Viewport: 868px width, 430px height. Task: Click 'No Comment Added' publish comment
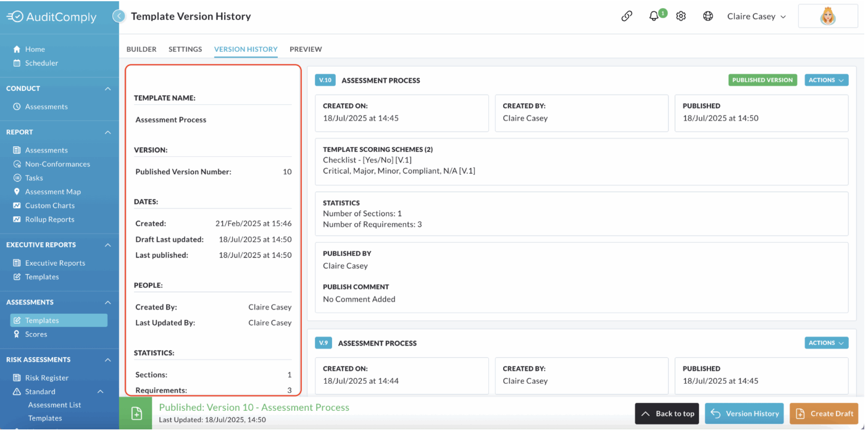(359, 299)
